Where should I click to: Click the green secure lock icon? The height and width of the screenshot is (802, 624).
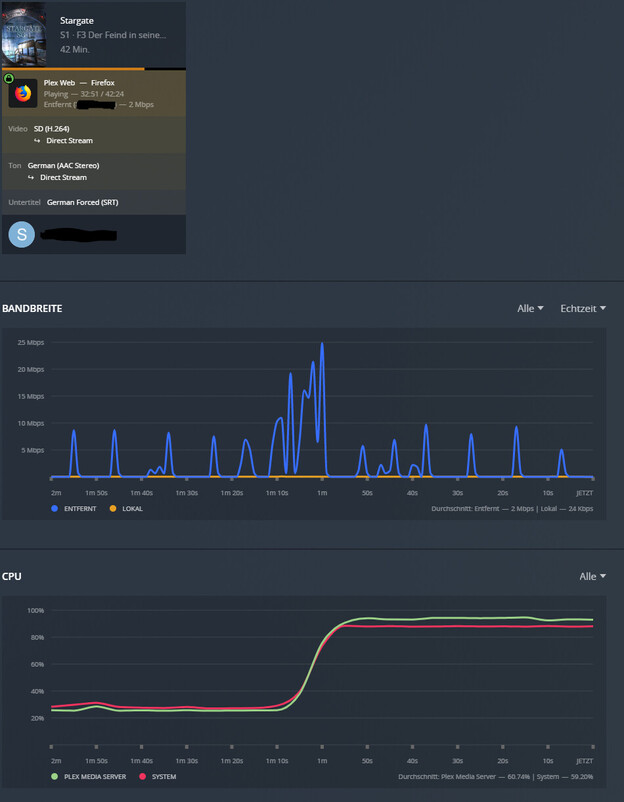[x=9, y=78]
